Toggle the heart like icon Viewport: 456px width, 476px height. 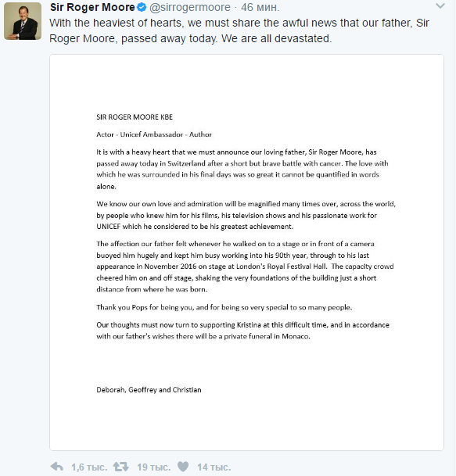point(183,467)
